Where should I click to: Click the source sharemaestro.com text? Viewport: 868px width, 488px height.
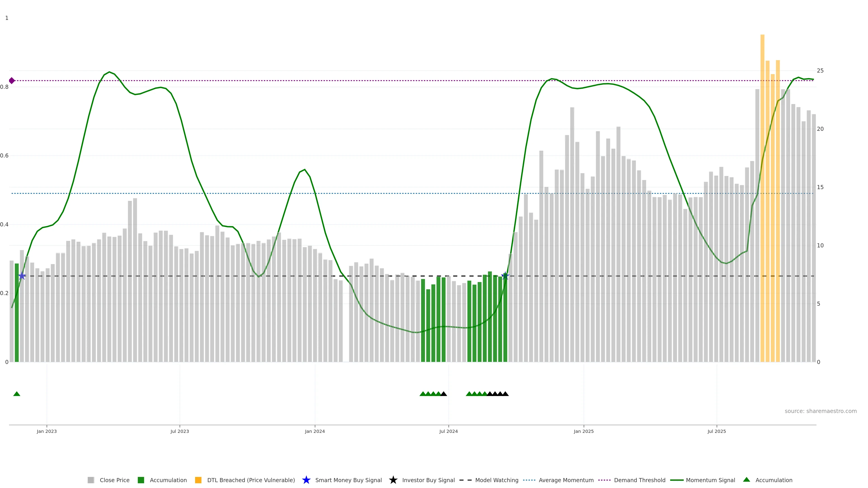(x=821, y=411)
